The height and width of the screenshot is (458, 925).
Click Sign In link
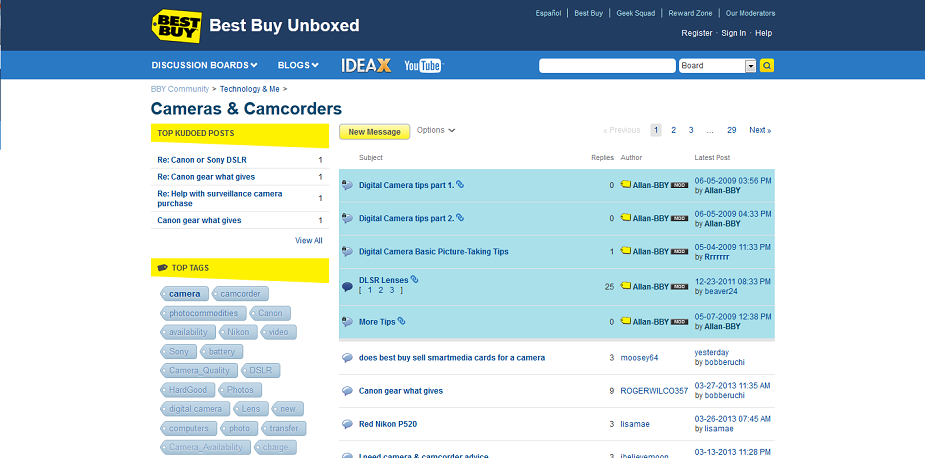tap(733, 33)
